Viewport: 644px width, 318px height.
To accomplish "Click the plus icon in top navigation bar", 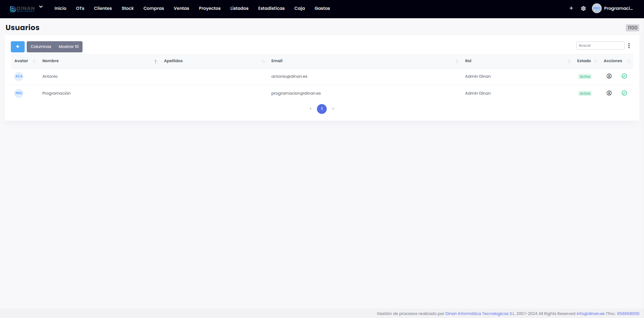I will pyautogui.click(x=571, y=8).
